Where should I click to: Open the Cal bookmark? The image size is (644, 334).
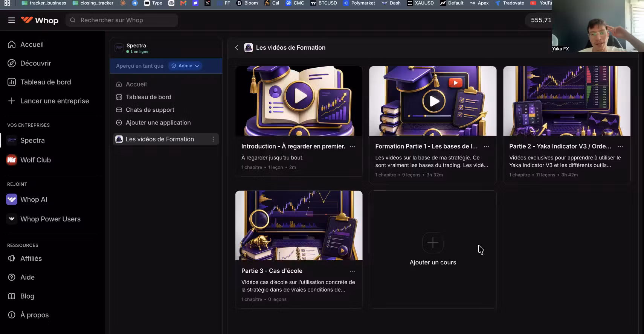point(272,3)
